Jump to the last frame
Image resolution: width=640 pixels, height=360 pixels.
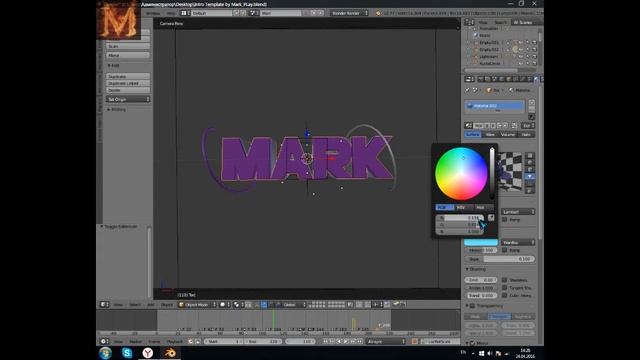pyautogui.click(x=360, y=341)
